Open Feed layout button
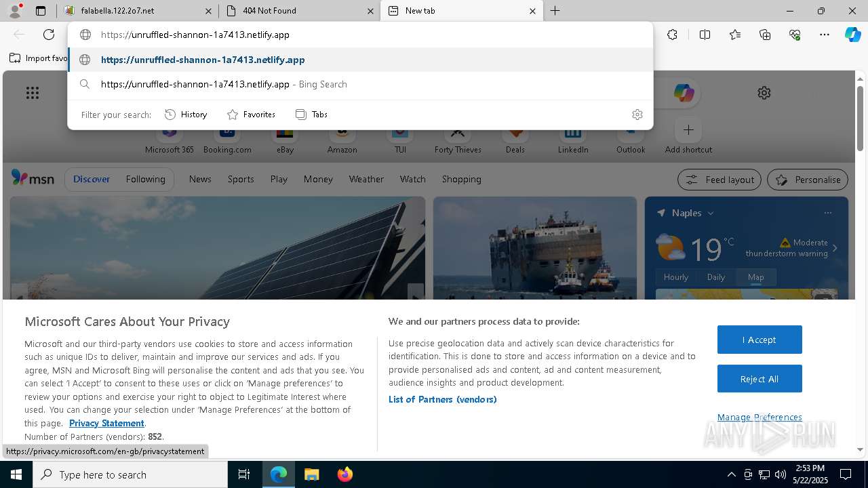This screenshot has height=488, width=868. click(x=719, y=180)
